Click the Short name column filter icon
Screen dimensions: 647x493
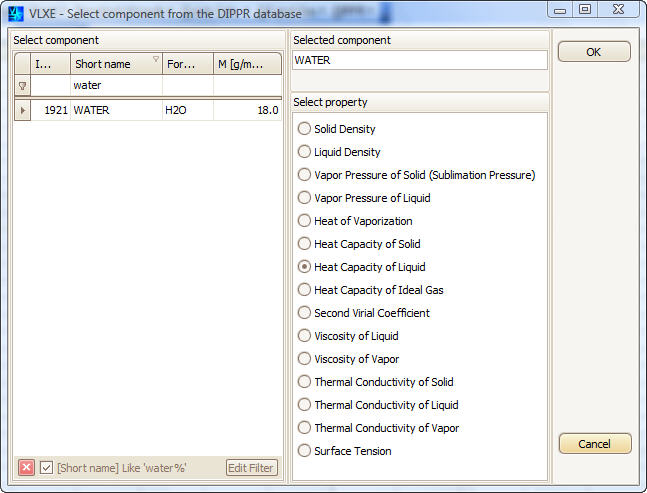[x=156, y=59]
